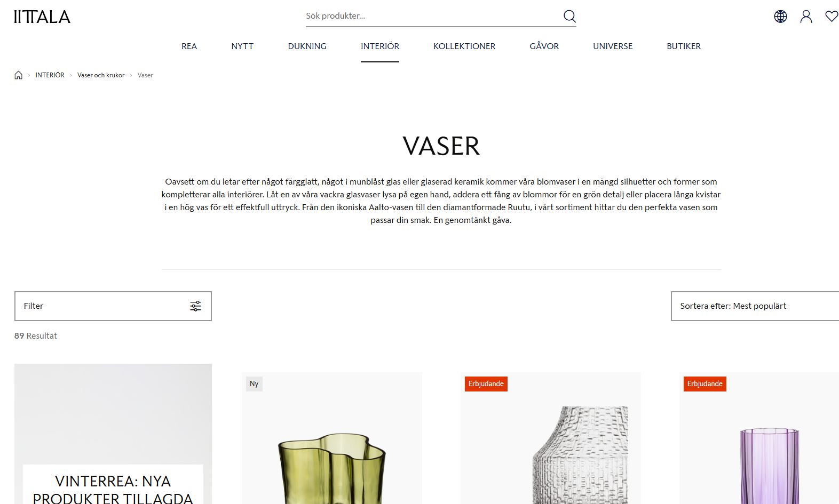This screenshot has width=839, height=504.
Task: Go to the BUTIKER page
Action: click(684, 46)
